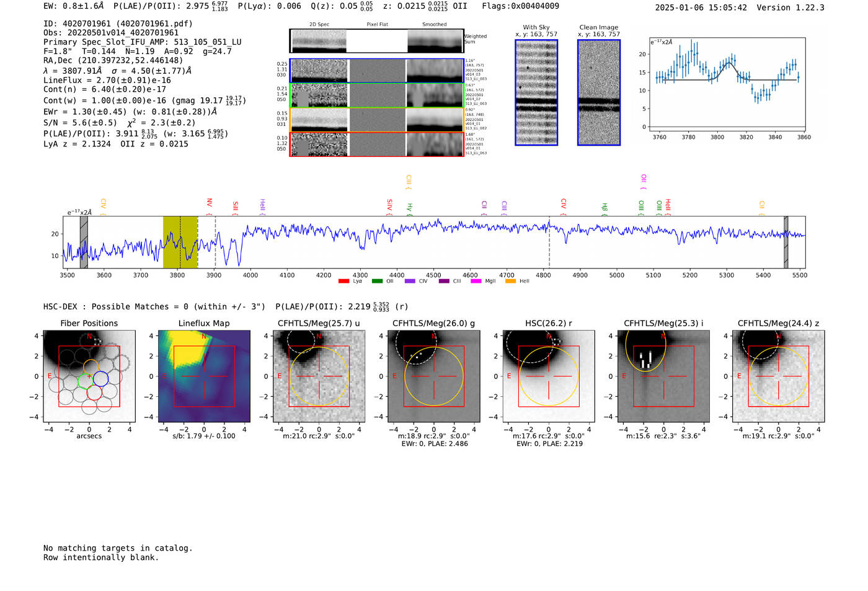The height and width of the screenshot is (591, 868).
Task: Click the Pixel Flat column header
Action: [377, 24]
